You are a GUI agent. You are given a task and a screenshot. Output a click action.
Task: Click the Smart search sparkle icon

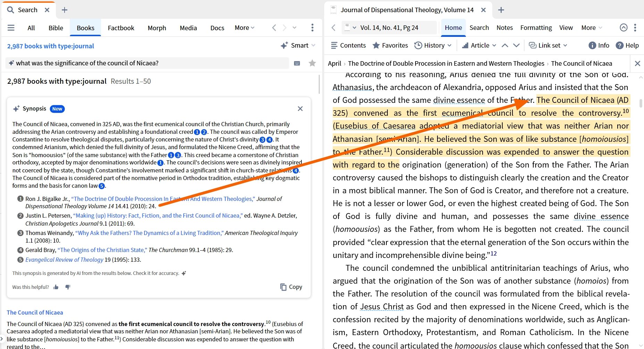pyautogui.click(x=284, y=46)
